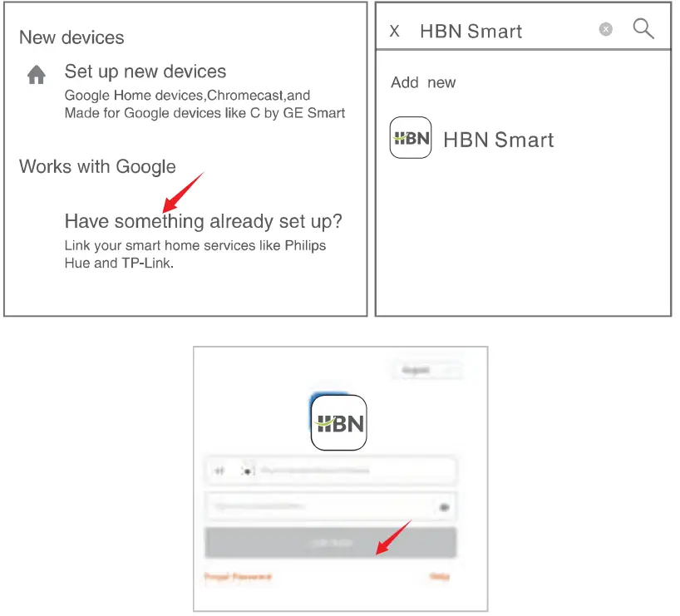Clear the search text with the round x icon
This screenshot has height=616, width=680.
click(x=605, y=29)
